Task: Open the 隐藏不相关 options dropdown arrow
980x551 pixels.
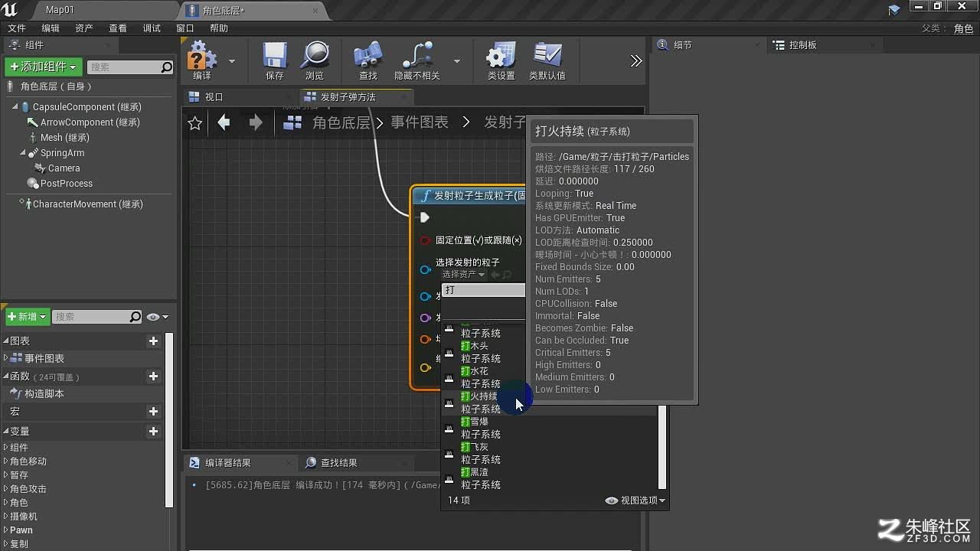Action: (457, 60)
